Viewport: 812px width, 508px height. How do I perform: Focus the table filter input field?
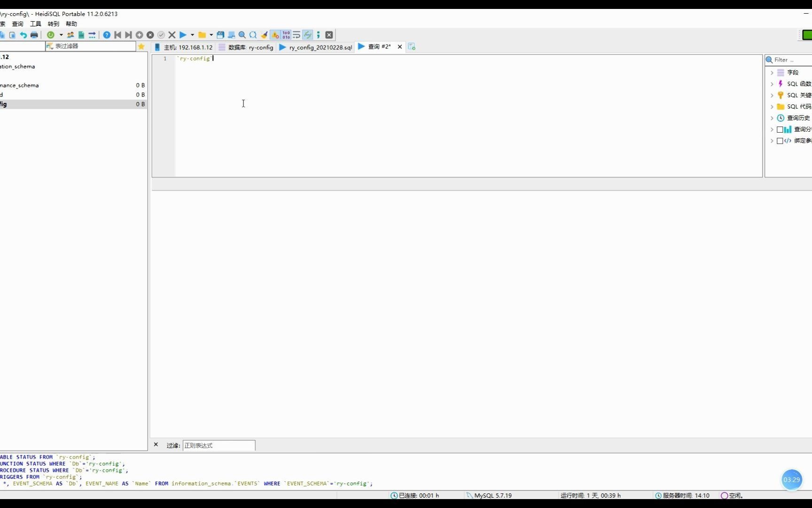90,46
